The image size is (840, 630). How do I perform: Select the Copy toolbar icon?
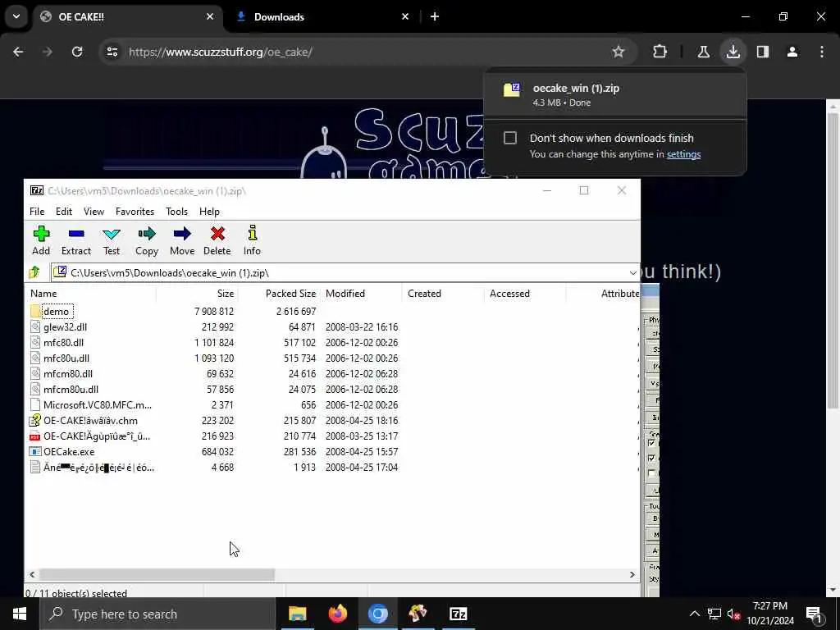click(x=147, y=240)
